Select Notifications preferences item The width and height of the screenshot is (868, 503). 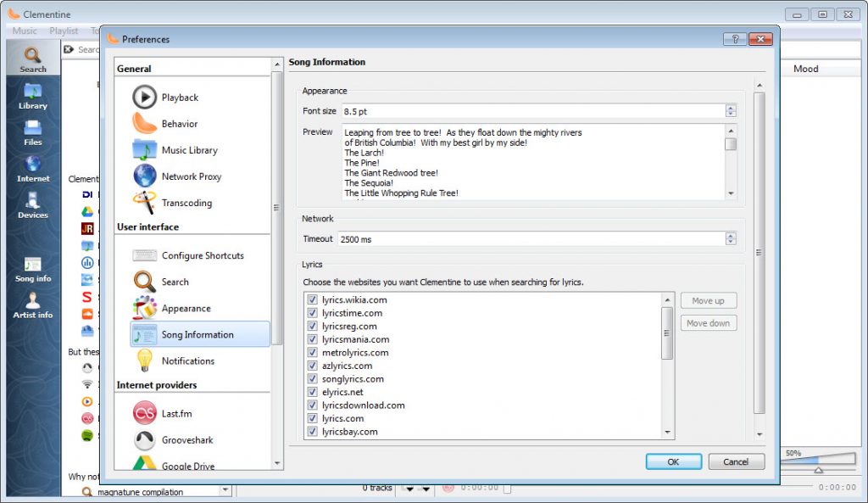(200, 360)
